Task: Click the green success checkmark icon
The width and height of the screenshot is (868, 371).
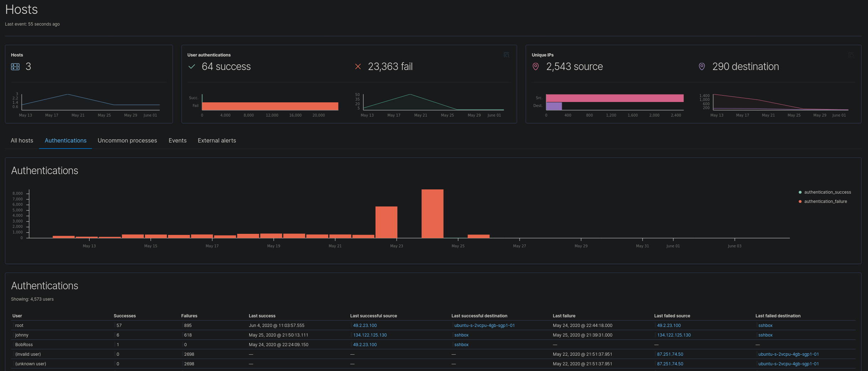Action: [x=192, y=66]
